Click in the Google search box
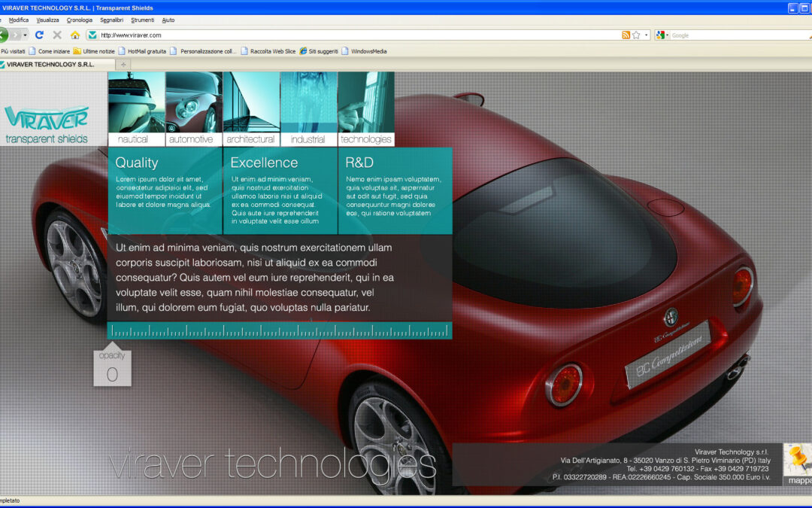812x508 pixels. click(741, 35)
